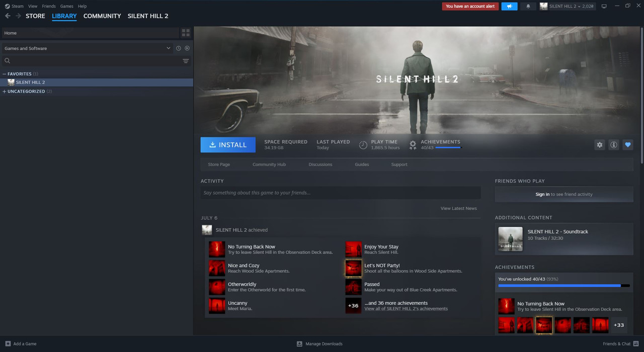Click the vertical page scrollbar
Viewport: 644px width, 352px height.
642,96
